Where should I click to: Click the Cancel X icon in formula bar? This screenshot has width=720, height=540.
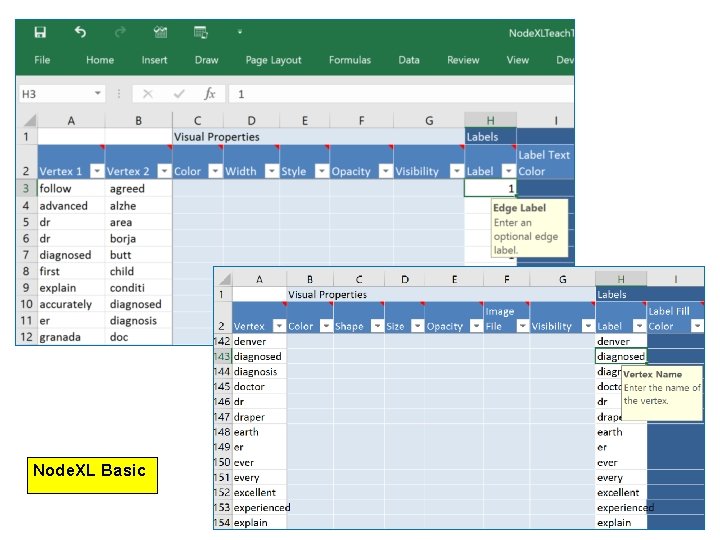click(147, 94)
